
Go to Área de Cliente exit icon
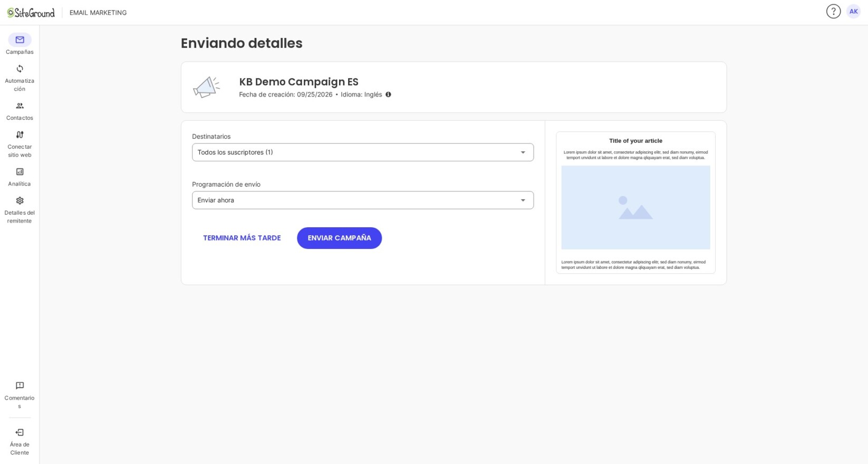[x=20, y=432]
